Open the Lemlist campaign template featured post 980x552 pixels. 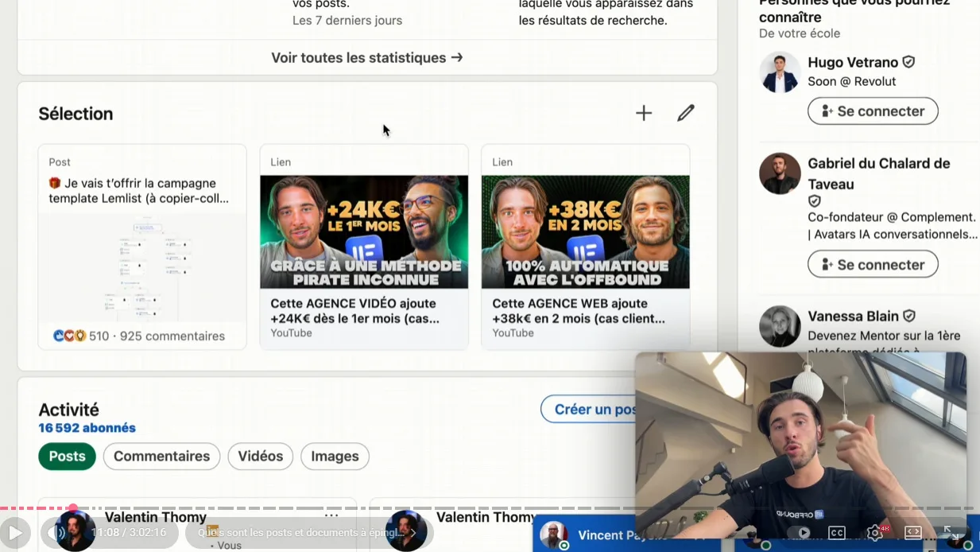point(142,247)
